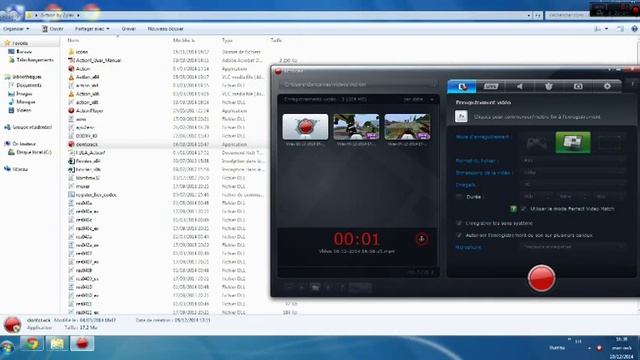Click the Ouvrir button in Explorer toolbar

(x=53, y=29)
